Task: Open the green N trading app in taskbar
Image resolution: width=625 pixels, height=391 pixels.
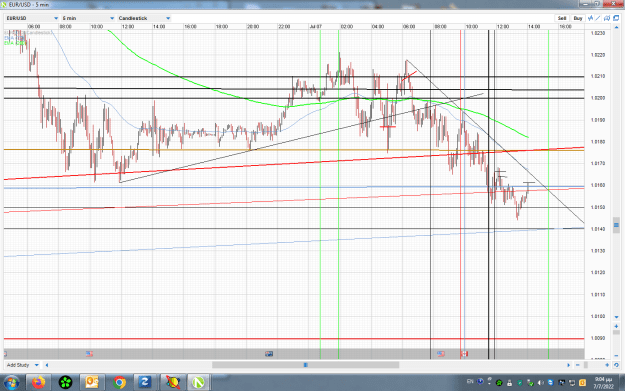Action: pyautogui.click(x=198, y=383)
